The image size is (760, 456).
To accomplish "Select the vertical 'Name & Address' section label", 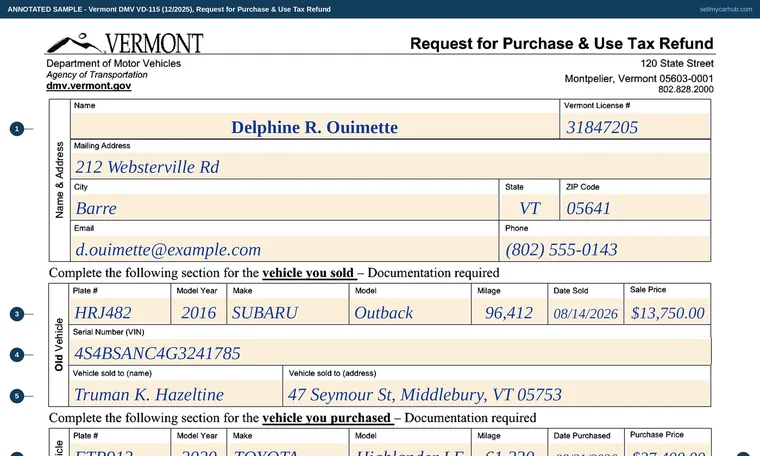I will pos(60,180).
